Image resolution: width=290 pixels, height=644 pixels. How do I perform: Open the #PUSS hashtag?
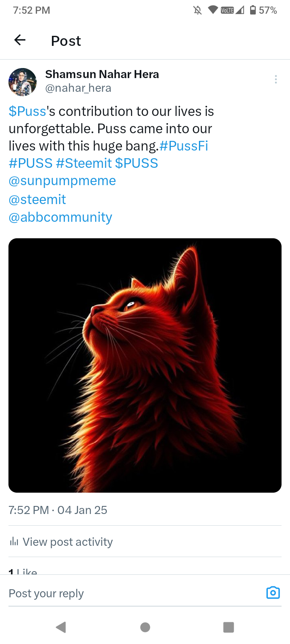click(x=31, y=163)
